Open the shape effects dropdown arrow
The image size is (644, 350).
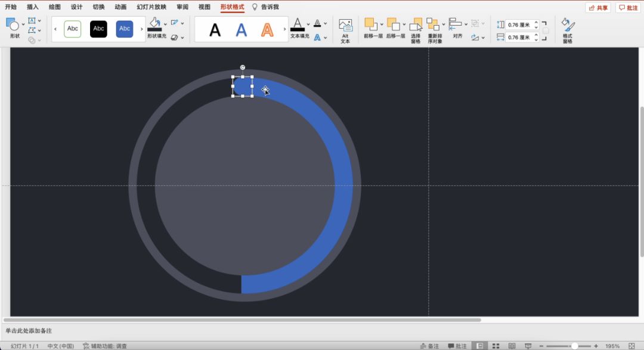coord(182,38)
